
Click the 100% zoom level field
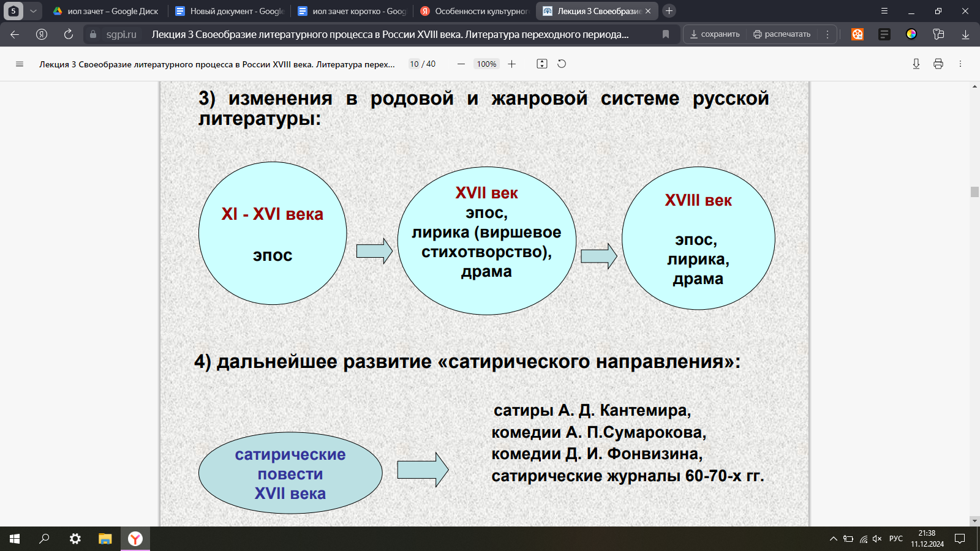(487, 64)
